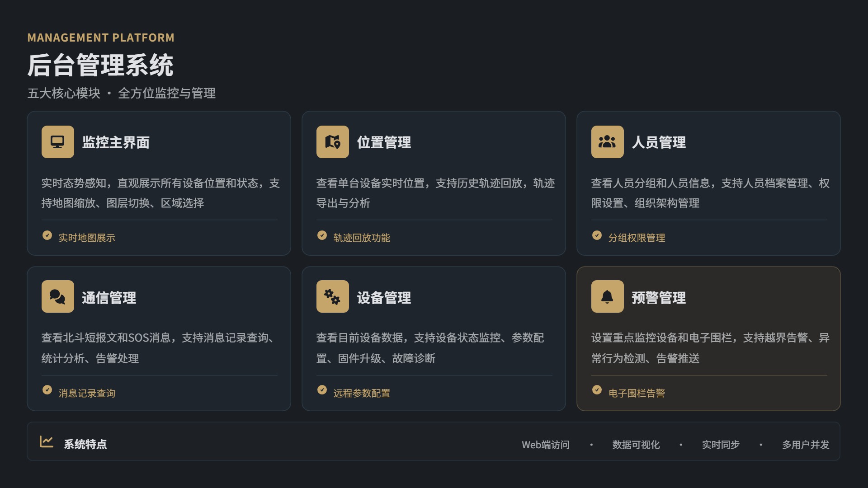Screen dimensions: 868x488
Task: Click the 多用户并发 feature tag
Action: click(x=806, y=445)
